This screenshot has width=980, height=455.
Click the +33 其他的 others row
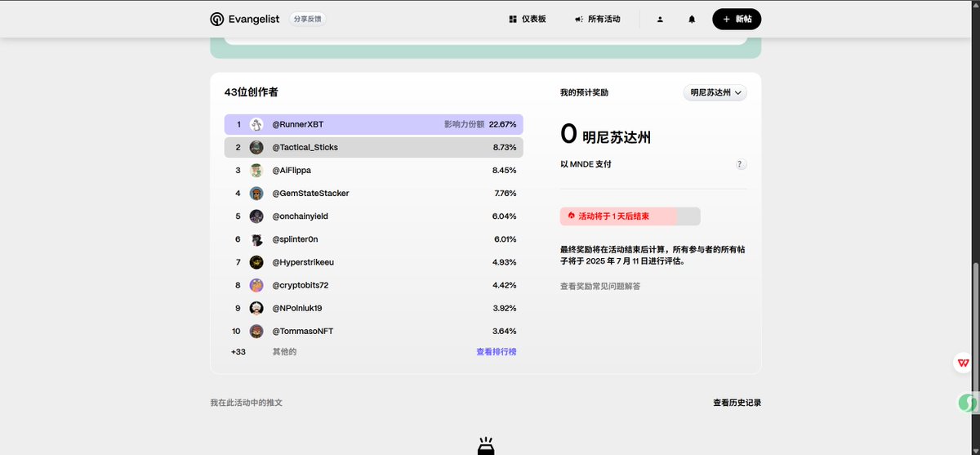pos(264,351)
